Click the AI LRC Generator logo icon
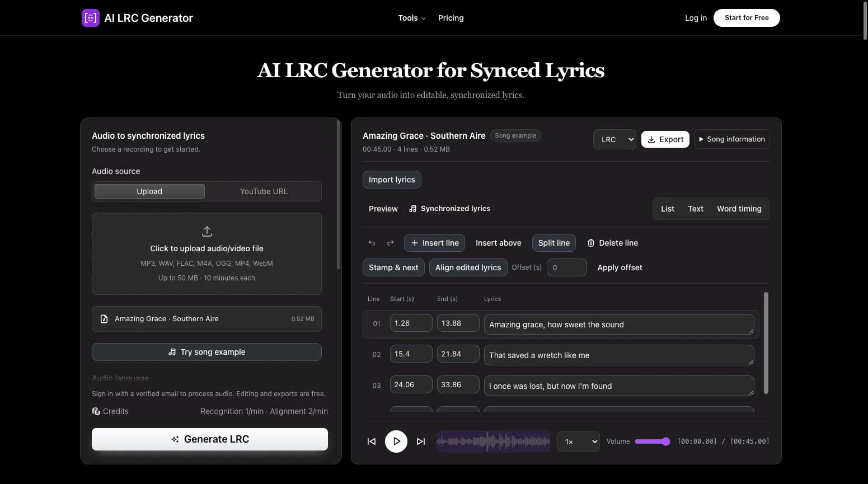868x484 pixels. point(90,18)
